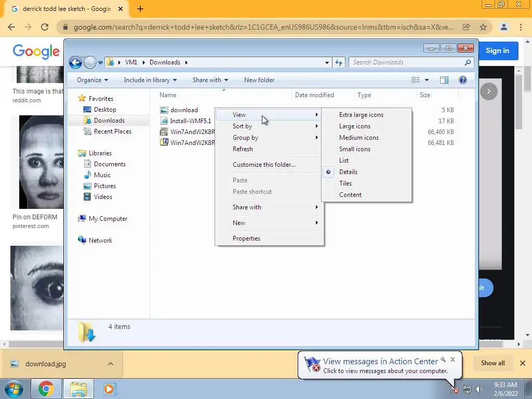Image resolution: width=532 pixels, height=399 pixels.
Task: Click the Explorer forward arrow button
Action: (x=90, y=62)
